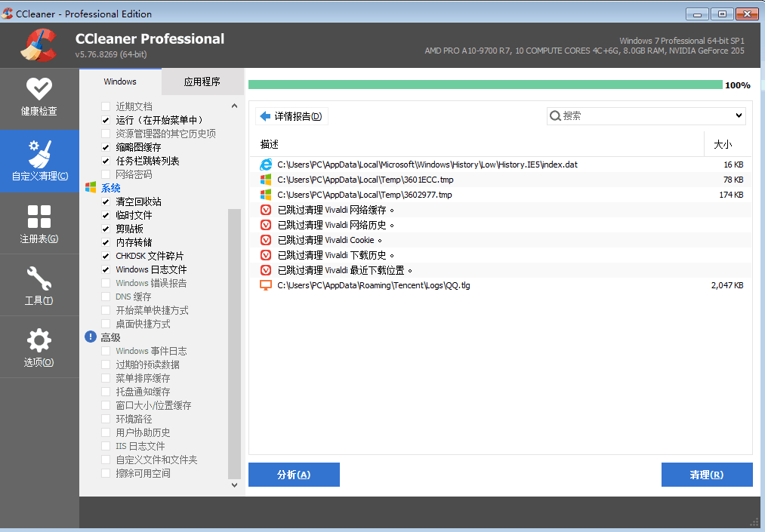Viewport: 765px width, 532px height.
Task: Click the CCleaner title bar icon
Action: [x=8, y=14]
